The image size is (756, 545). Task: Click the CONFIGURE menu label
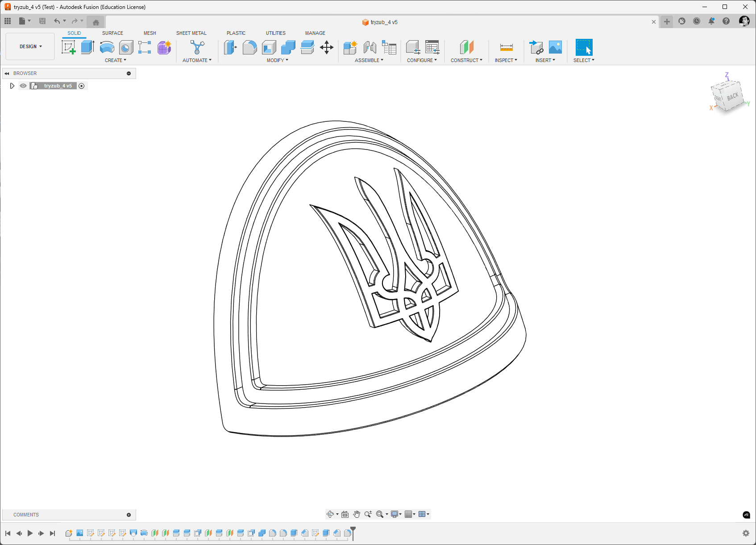click(422, 60)
